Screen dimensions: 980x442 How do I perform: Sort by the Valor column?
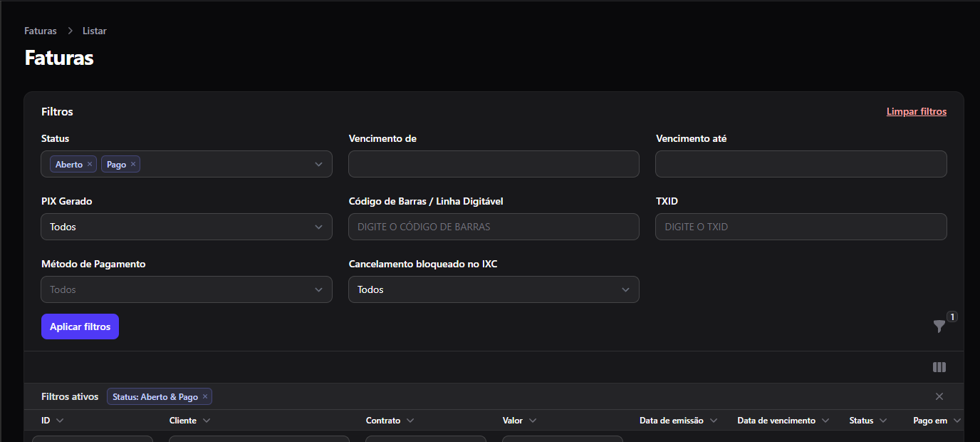[x=520, y=421]
